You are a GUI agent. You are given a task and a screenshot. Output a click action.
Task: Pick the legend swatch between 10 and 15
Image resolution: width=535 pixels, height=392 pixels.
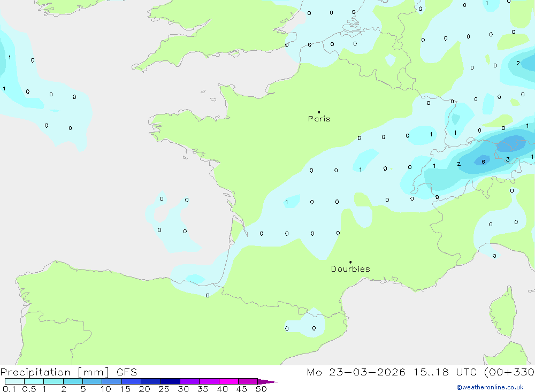[112, 381]
